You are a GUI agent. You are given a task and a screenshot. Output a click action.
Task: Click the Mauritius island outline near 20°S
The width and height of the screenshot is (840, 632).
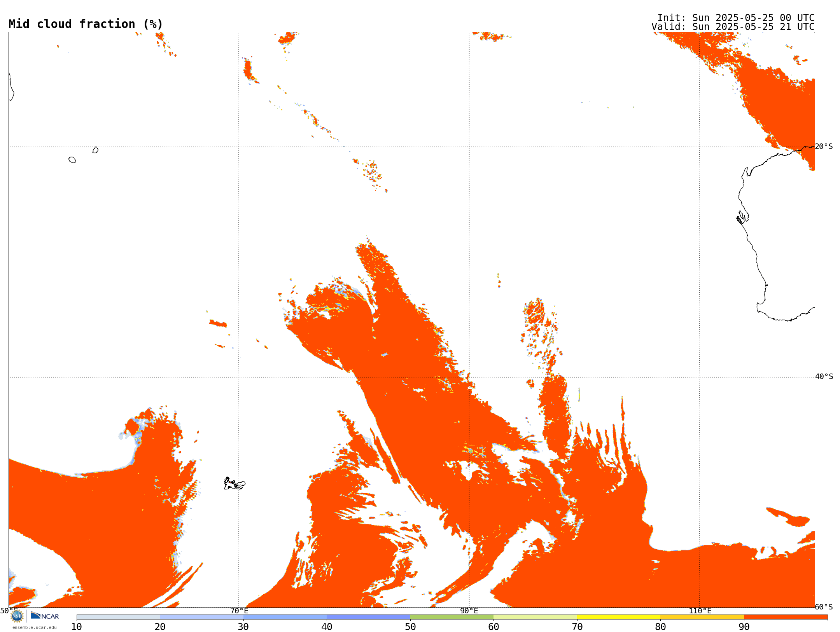pyautogui.click(x=95, y=150)
